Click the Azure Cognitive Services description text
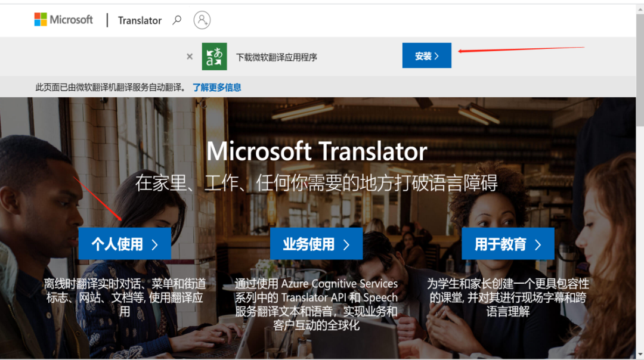The height and width of the screenshot is (360, 644). pos(316,304)
